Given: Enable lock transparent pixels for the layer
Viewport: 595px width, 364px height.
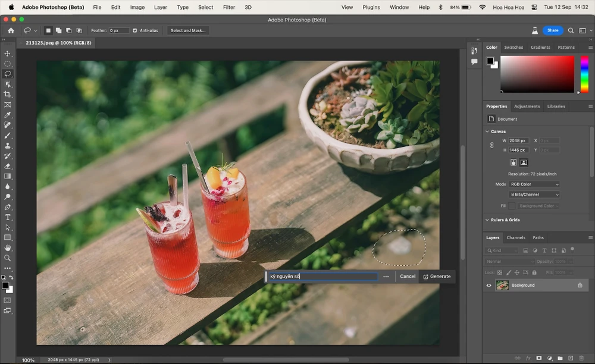Looking at the screenshot, I should click(x=500, y=272).
